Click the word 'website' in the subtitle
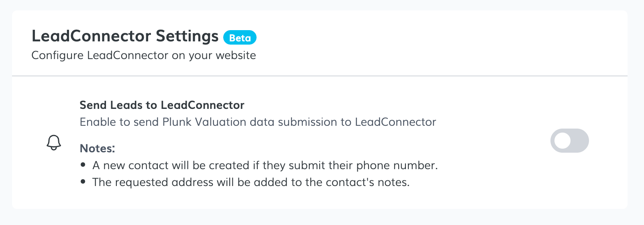Screen dimensions: 644x225 coord(236,55)
